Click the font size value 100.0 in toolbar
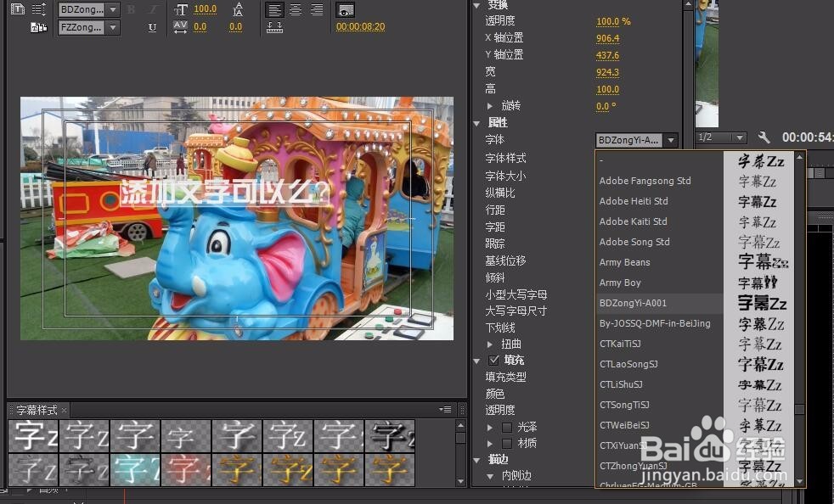The image size is (834, 504). 205,9
